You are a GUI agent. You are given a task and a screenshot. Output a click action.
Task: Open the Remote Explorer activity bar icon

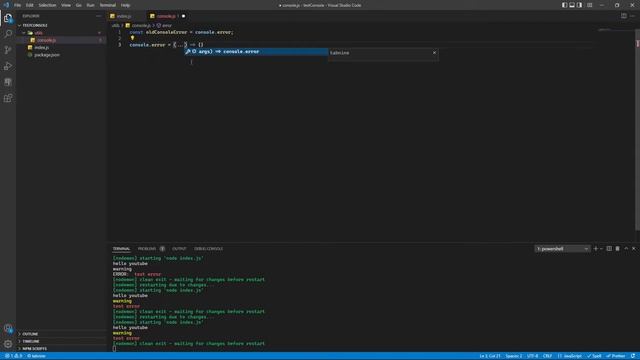pos(8,82)
